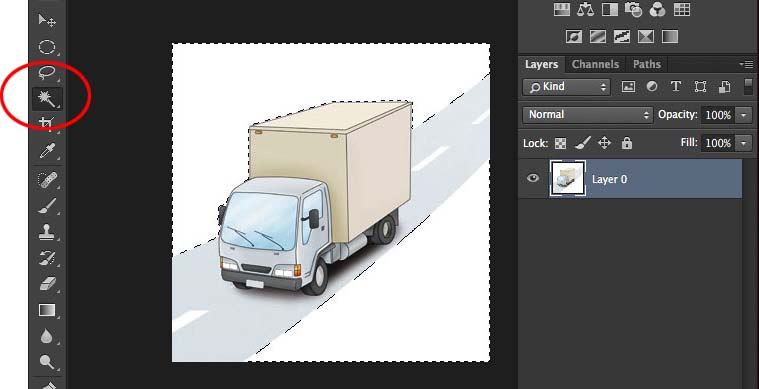Select the Gradient tool

click(x=47, y=310)
